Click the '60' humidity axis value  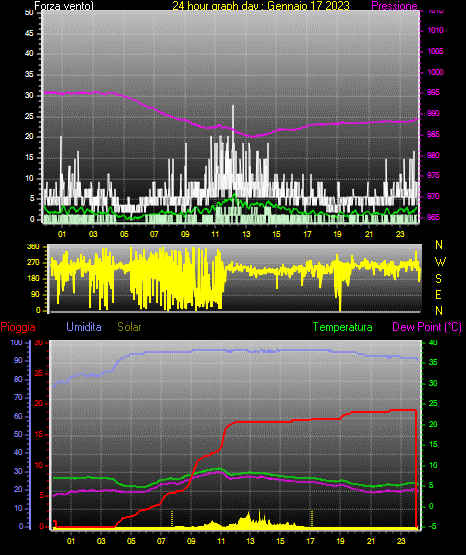pos(18,416)
